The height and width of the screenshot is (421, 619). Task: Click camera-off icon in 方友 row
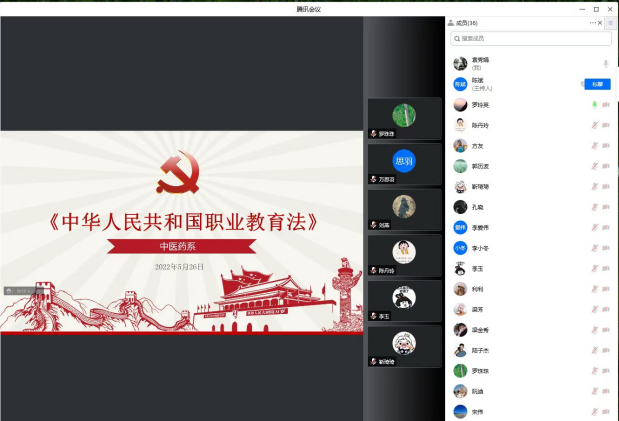(x=606, y=146)
